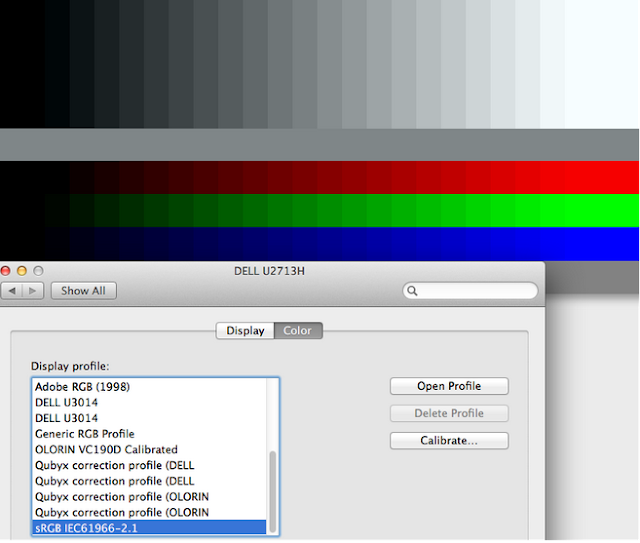Click the Open Profile button
640x543 pixels.
point(449,386)
